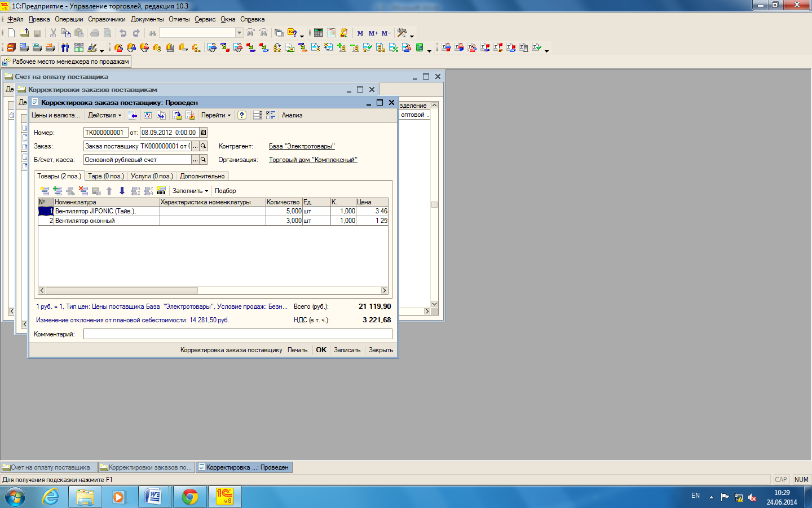Open the Отчеты menu

pyautogui.click(x=179, y=19)
